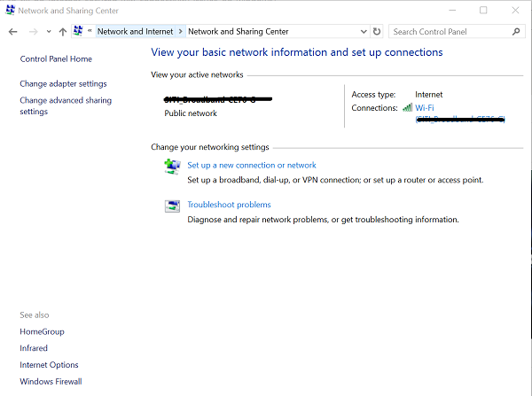The image size is (532, 396).
Task: Go back using the back arrow
Action: pos(13,32)
